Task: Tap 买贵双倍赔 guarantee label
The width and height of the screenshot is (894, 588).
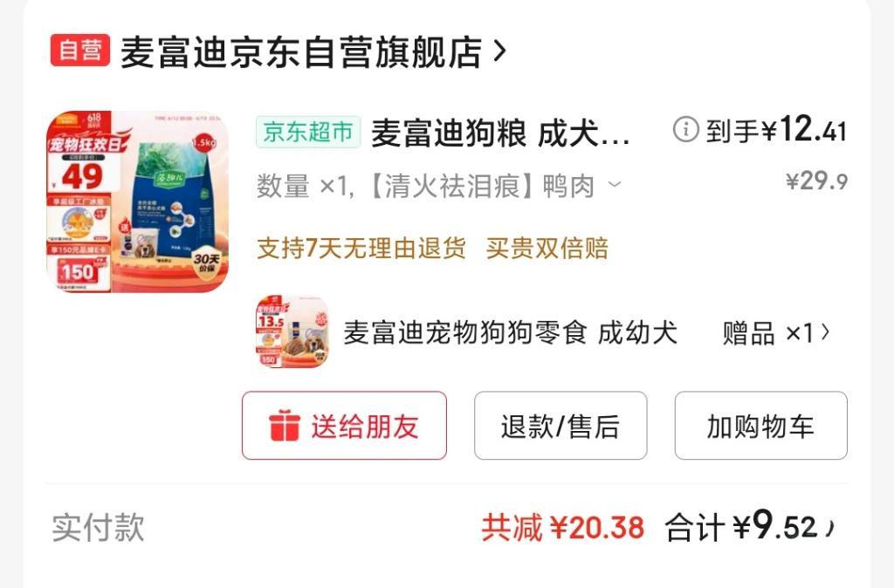Action: coord(547,249)
